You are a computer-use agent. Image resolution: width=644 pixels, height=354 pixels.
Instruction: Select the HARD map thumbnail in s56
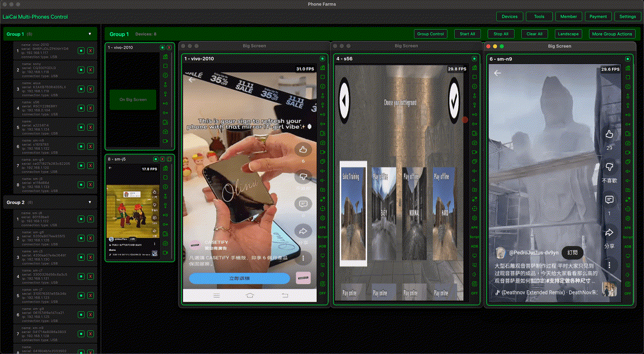click(445, 213)
